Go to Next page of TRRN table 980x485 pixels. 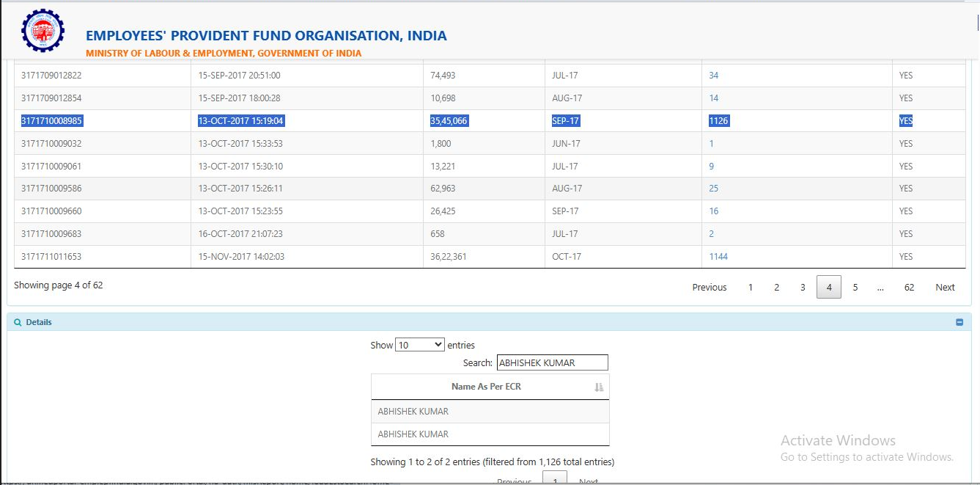pyautogui.click(x=945, y=287)
